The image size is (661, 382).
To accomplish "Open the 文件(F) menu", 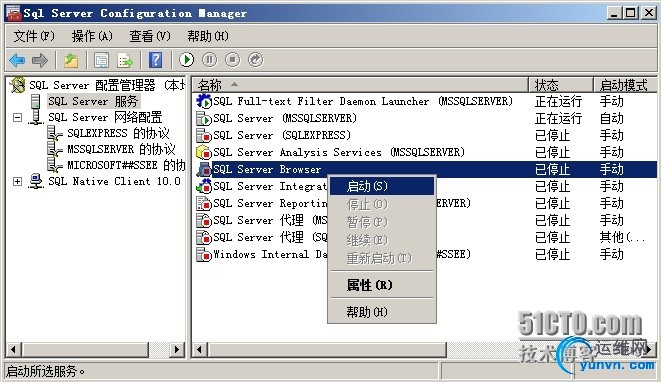I will tap(34, 36).
